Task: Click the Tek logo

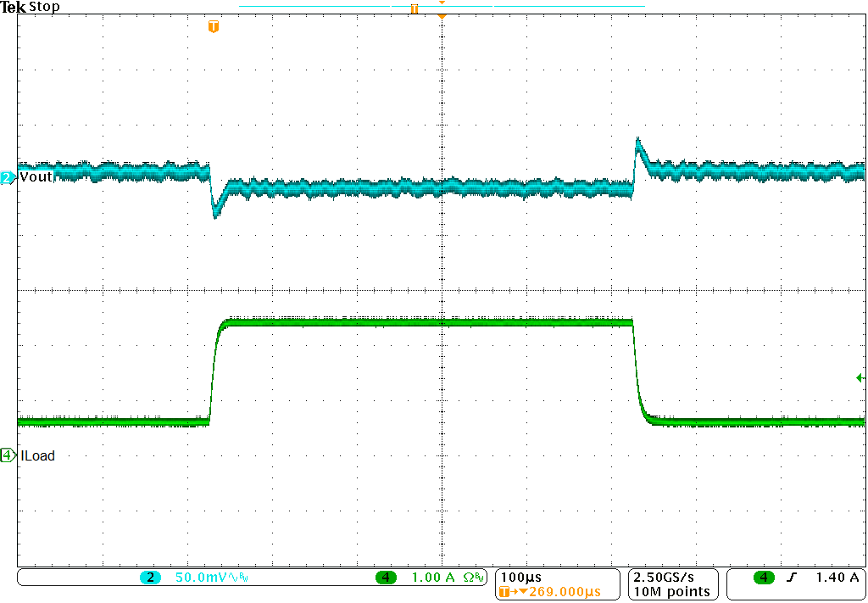Action: pyautogui.click(x=12, y=7)
